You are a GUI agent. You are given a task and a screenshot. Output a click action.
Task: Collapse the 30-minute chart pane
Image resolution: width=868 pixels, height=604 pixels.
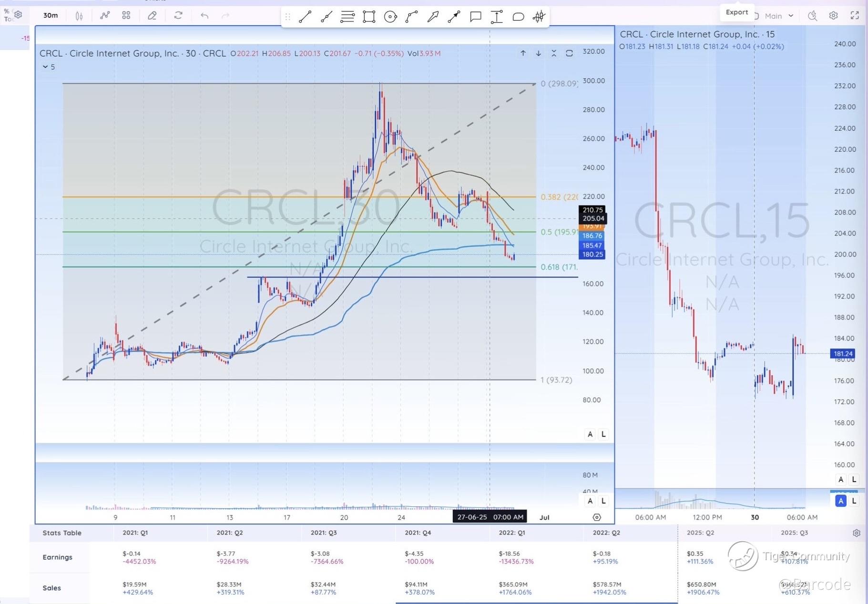coord(553,53)
